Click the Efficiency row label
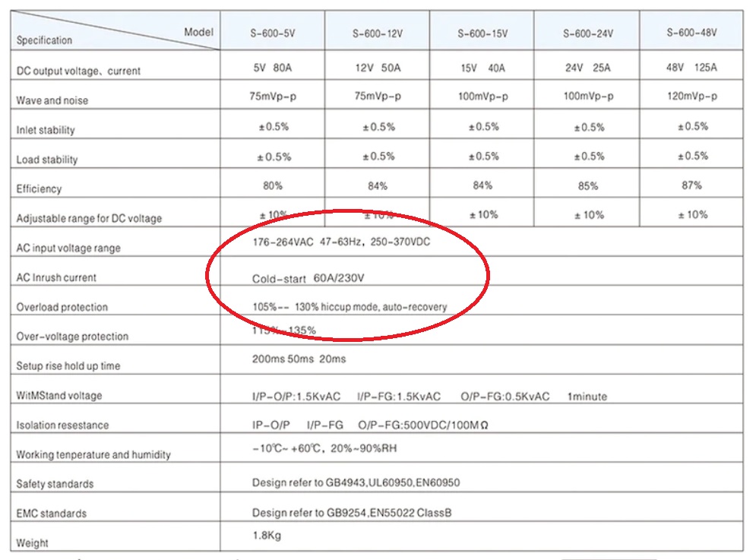 point(42,188)
